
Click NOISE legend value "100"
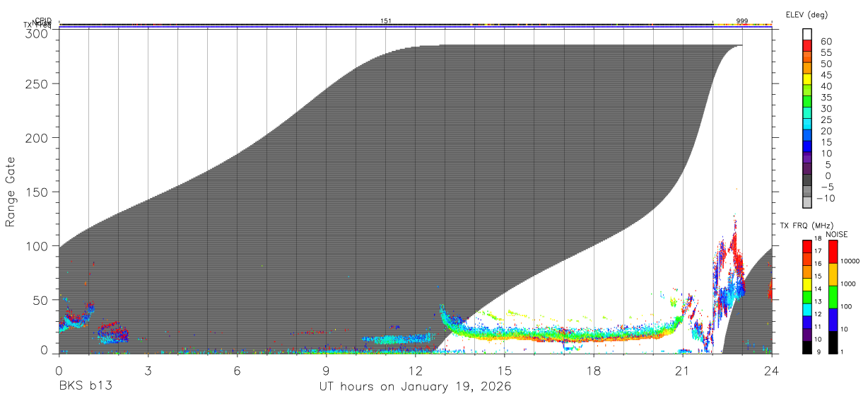846,306
